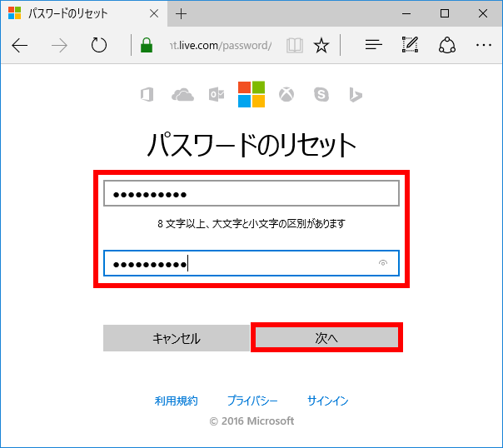503x448 pixels.
Task: Open the Hub three-lines icon
Action: tap(373, 45)
